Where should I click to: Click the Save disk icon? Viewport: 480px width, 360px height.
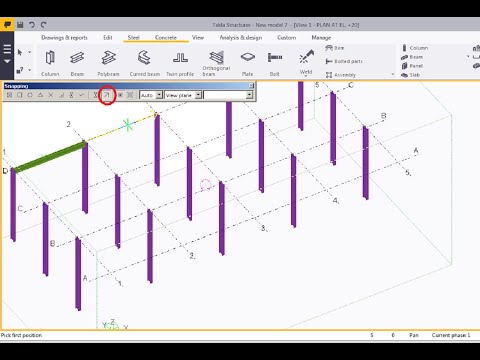(x=20, y=25)
